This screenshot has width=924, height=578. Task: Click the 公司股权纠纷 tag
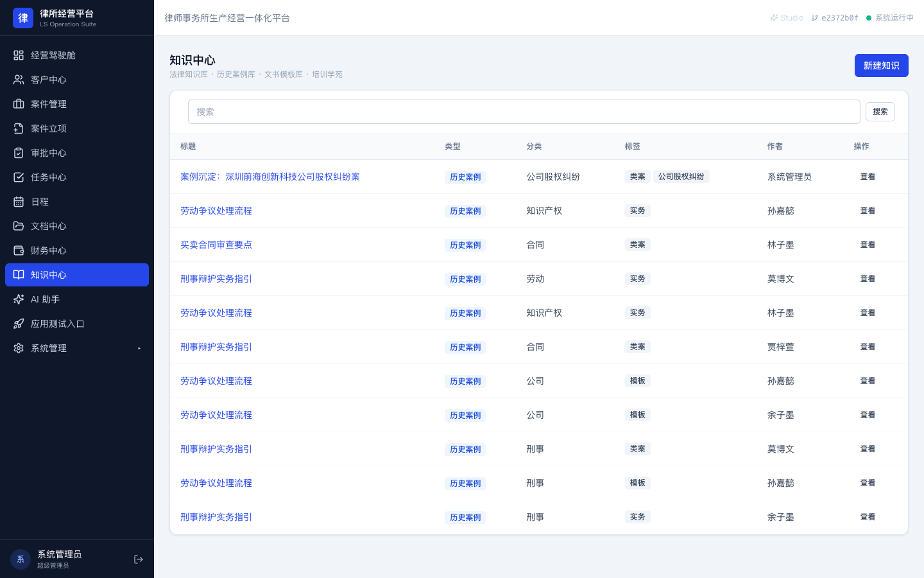tap(681, 177)
